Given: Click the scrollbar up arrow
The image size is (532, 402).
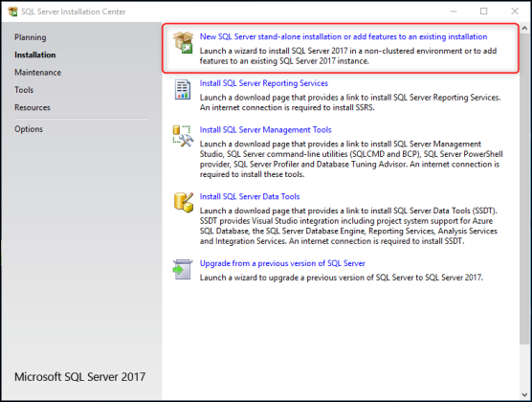Looking at the screenshot, I should point(524,28).
